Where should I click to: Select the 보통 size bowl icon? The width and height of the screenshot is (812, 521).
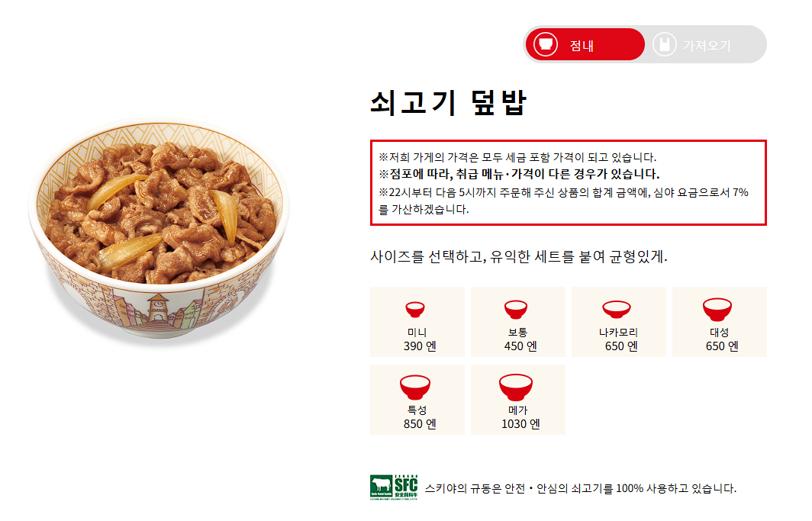pos(516,310)
